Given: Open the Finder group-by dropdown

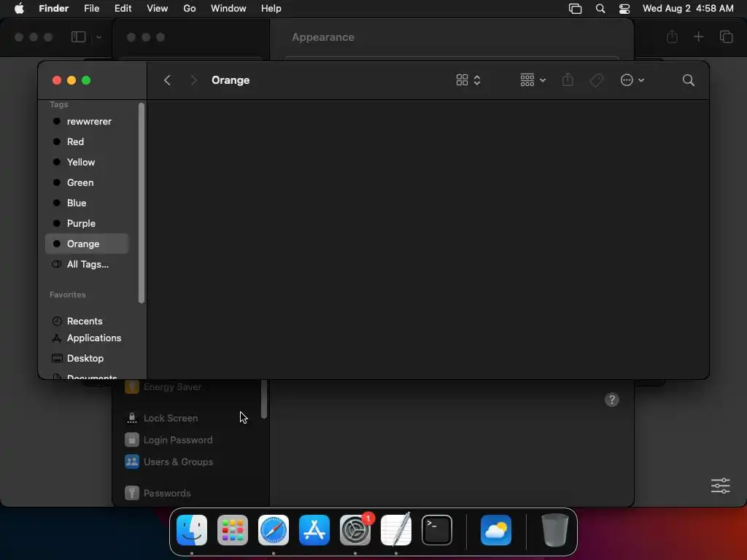Looking at the screenshot, I should point(533,80).
